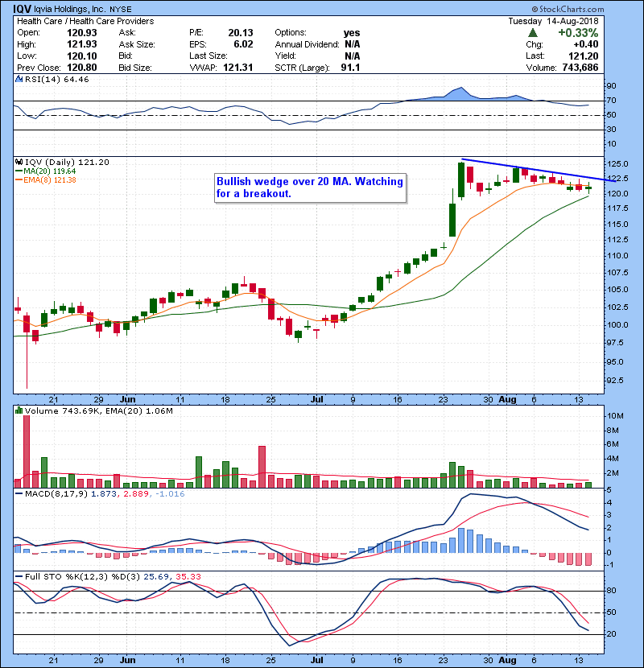This screenshot has height=668, width=644.
Task: Click the 100.0 price axis label
Action: click(617, 324)
